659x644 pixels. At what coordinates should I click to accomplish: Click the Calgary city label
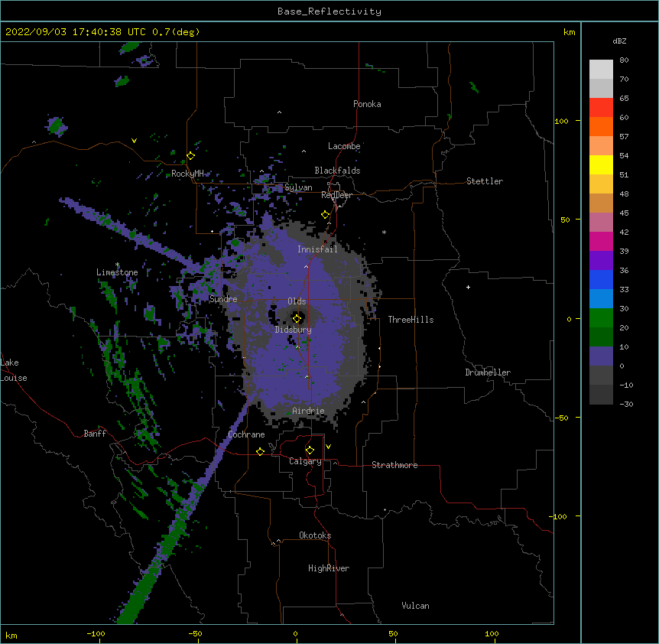305,461
